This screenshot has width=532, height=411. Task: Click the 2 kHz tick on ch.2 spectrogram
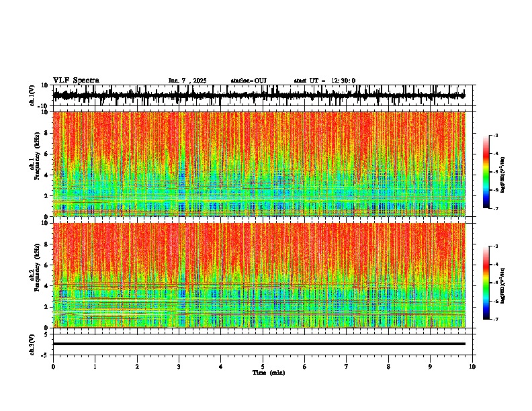click(x=46, y=307)
